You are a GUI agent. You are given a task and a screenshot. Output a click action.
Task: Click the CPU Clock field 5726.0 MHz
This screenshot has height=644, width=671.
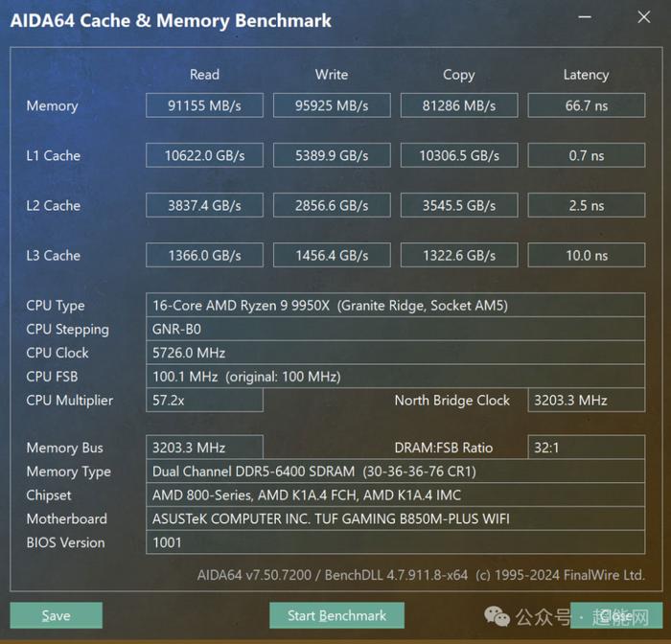(x=395, y=353)
